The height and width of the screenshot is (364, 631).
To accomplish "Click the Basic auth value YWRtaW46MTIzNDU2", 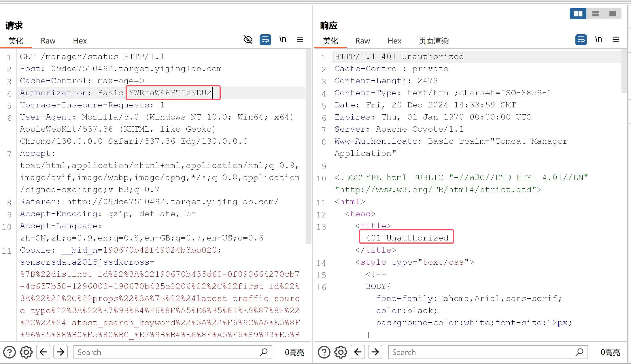I will pos(170,93).
